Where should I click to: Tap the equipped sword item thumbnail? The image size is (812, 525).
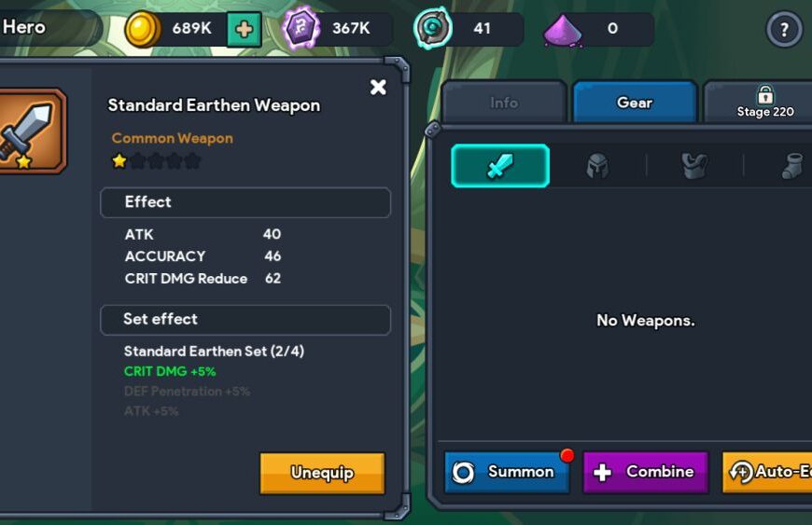(30, 131)
